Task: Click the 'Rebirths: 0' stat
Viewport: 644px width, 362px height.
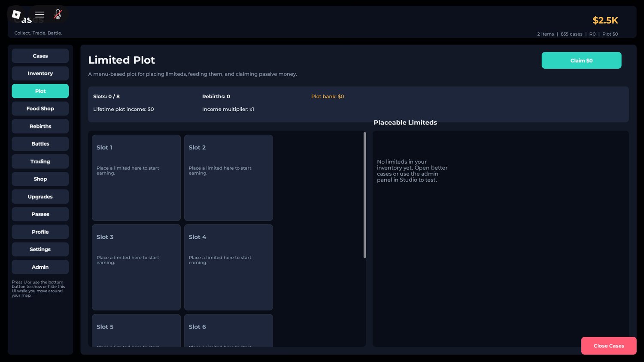Action: 216,97
